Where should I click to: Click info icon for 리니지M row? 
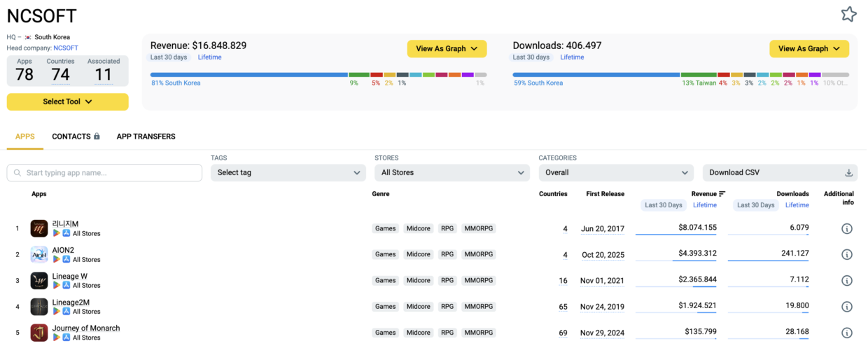click(846, 229)
